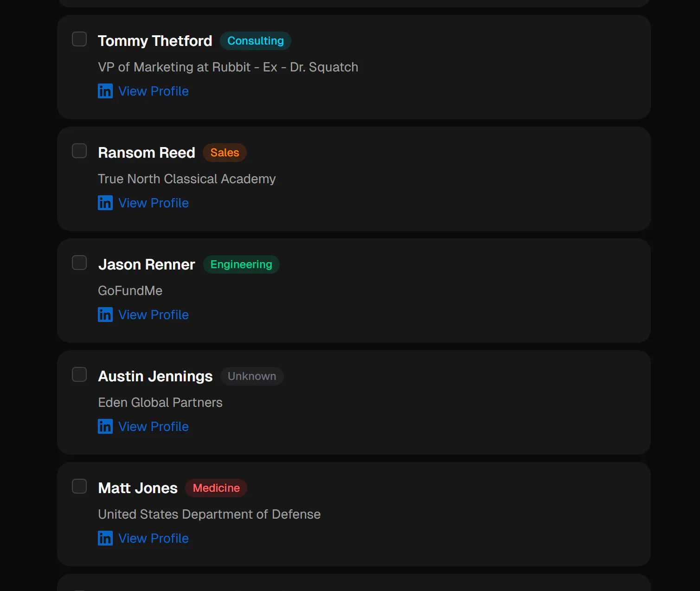The width and height of the screenshot is (700, 591).
Task: Check the box for Tommy Thetford
Action: pyautogui.click(x=79, y=39)
